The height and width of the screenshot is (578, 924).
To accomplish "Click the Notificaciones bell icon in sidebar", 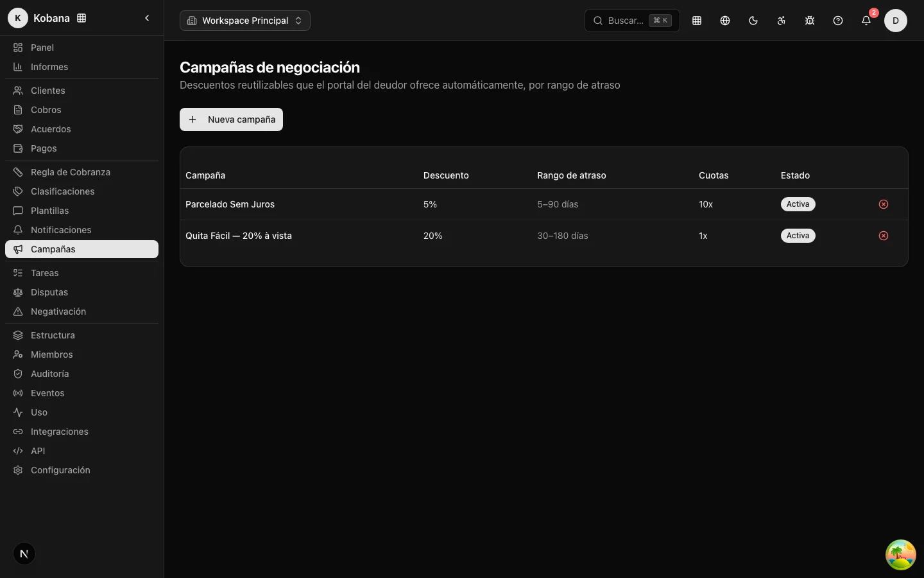I will coord(18,230).
